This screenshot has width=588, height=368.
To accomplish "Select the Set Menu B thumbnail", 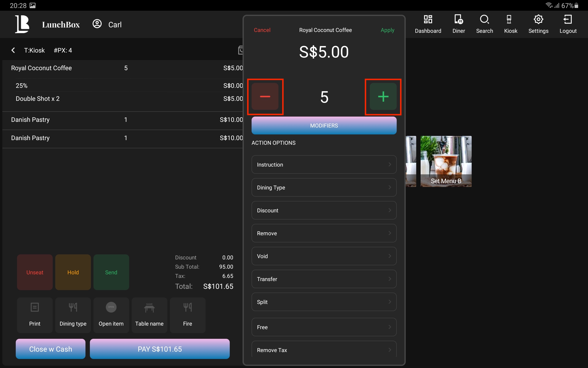I will [446, 161].
